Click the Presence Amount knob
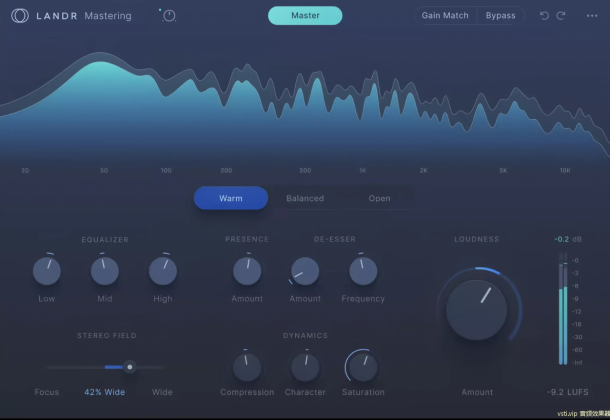The height and width of the screenshot is (420, 610). (x=247, y=271)
